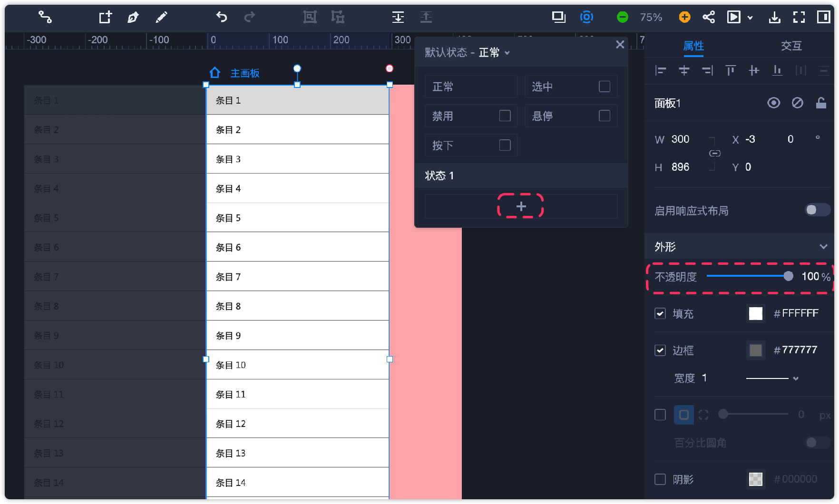Click the green zoom-out minus icon
The image size is (839, 504).
coord(622,18)
